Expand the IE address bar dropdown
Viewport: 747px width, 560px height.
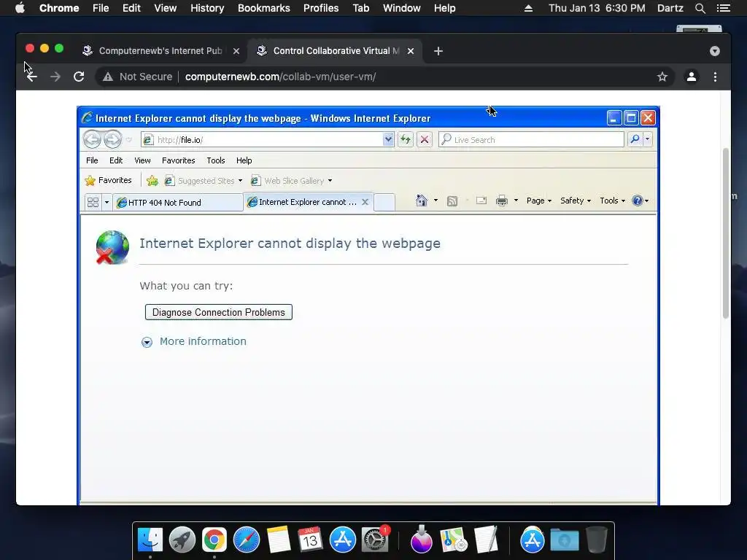point(388,139)
